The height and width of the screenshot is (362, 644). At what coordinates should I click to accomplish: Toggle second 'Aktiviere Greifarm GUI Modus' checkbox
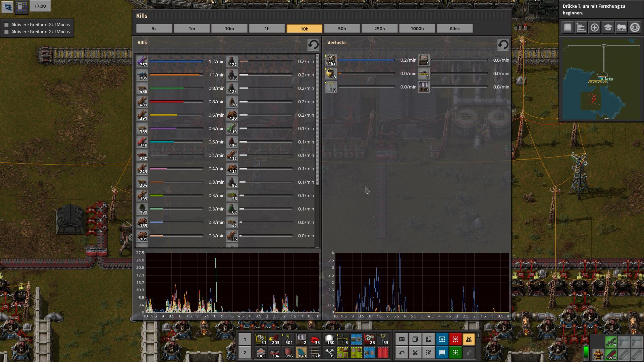point(6,32)
